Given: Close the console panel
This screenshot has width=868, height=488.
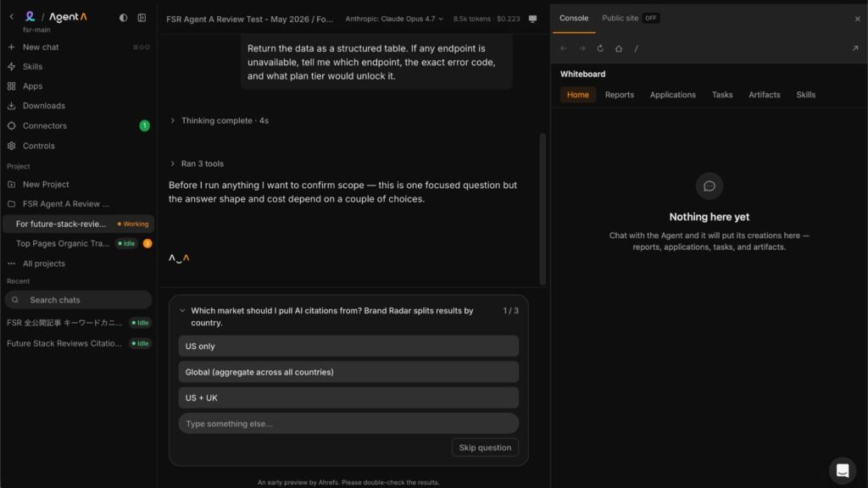Looking at the screenshot, I should [x=858, y=19].
